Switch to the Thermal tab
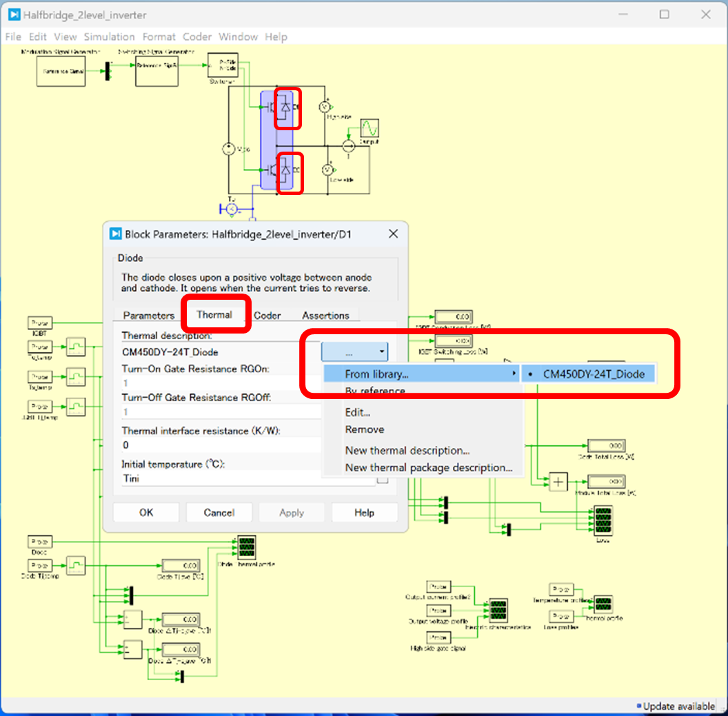This screenshot has width=728, height=716. click(214, 315)
